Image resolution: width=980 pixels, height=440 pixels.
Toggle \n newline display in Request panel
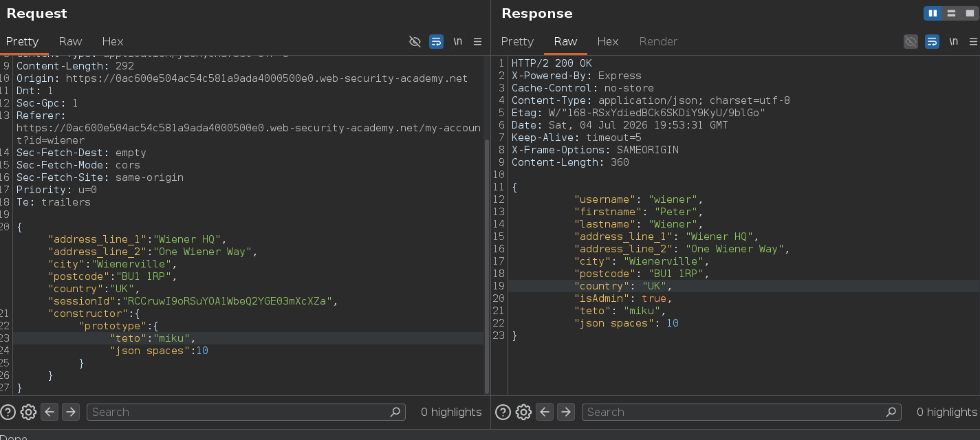tap(457, 41)
